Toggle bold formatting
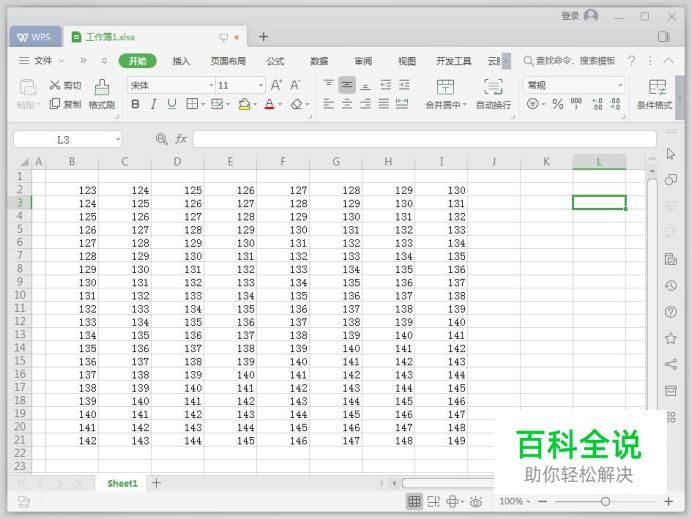Image resolution: width=692 pixels, height=519 pixels. pyautogui.click(x=135, y=104)
